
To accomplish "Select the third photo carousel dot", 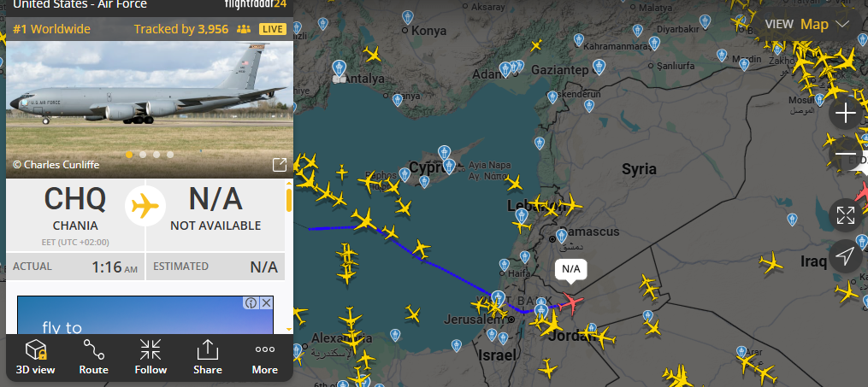I will click(156, 155).
